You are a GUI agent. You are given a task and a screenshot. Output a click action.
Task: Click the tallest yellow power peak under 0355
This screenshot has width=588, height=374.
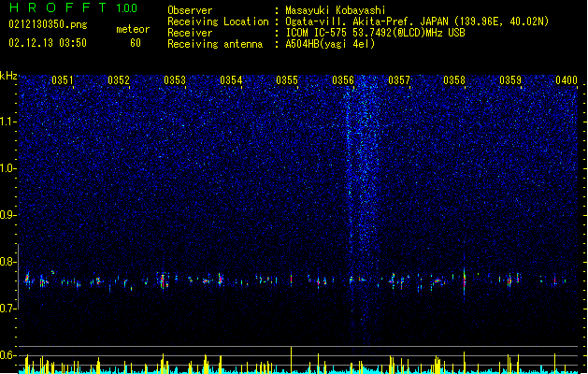point(291,359)
